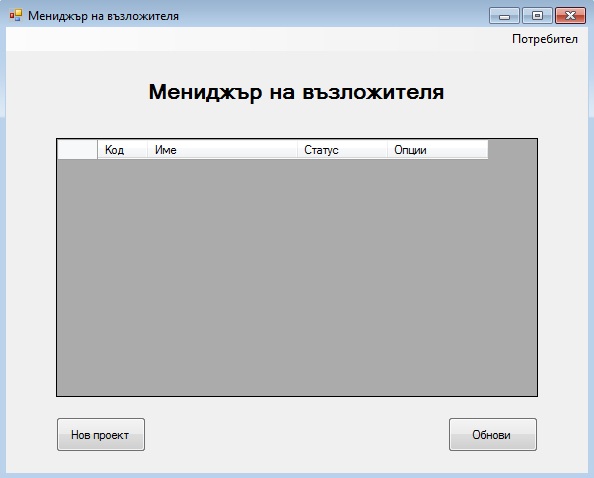This screenshot has height=478, width=594.
Task: Sort the grid by the Име column header
Action: [222, 150]
